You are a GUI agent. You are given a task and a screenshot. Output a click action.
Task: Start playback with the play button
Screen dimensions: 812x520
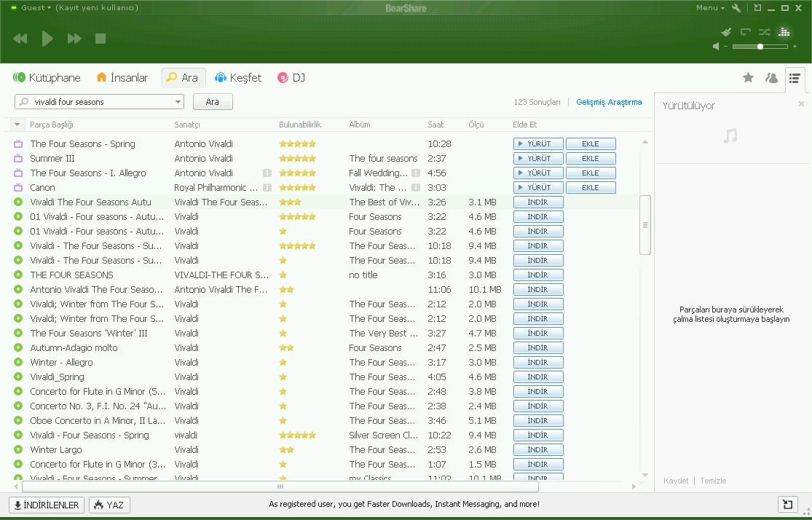47,39
